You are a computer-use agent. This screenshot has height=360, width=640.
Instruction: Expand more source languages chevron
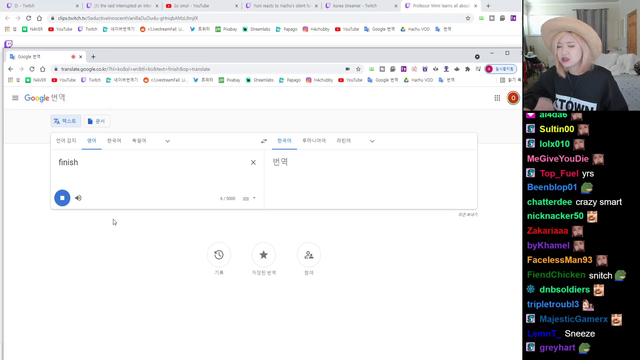point(167,141)
